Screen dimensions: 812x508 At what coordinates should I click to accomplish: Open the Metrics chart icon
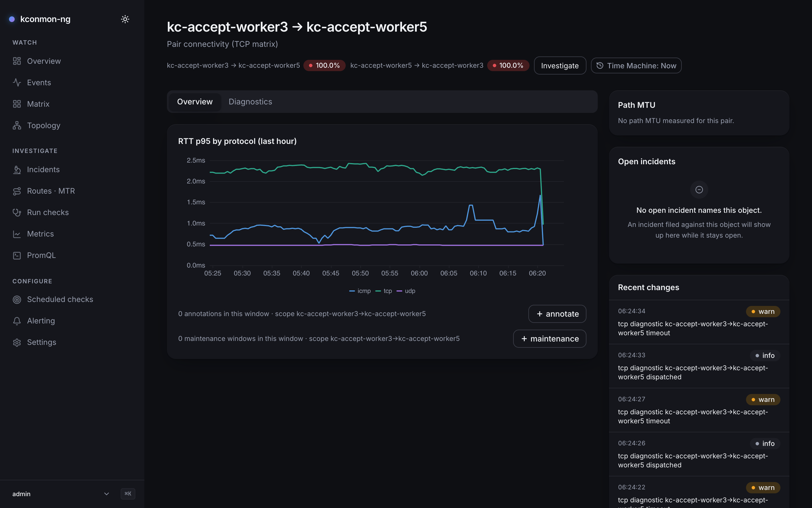point(17,234)
